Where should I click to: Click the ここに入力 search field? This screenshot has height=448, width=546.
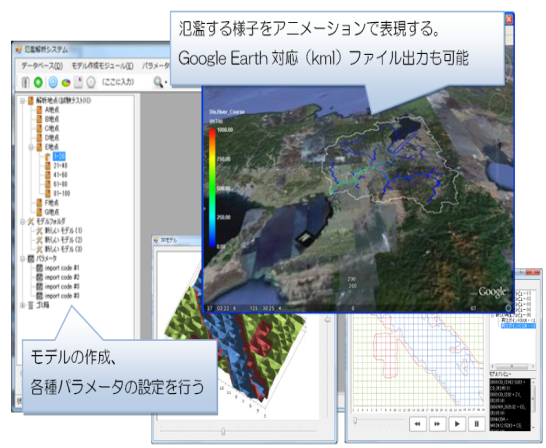118,82
